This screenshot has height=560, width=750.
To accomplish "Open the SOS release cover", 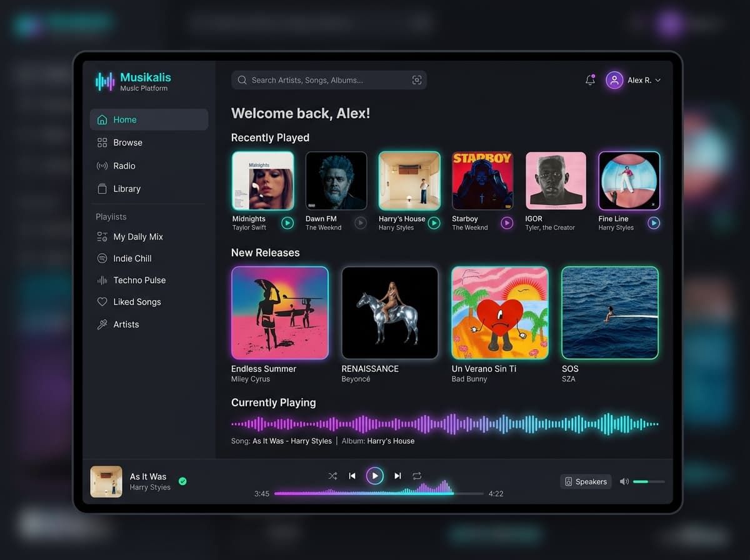I will (610, 312).
